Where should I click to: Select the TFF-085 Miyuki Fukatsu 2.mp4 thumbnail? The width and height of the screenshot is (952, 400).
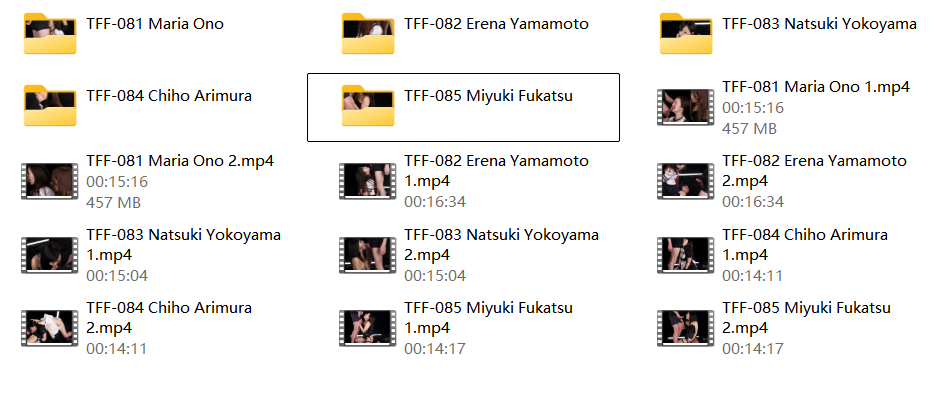686,328
